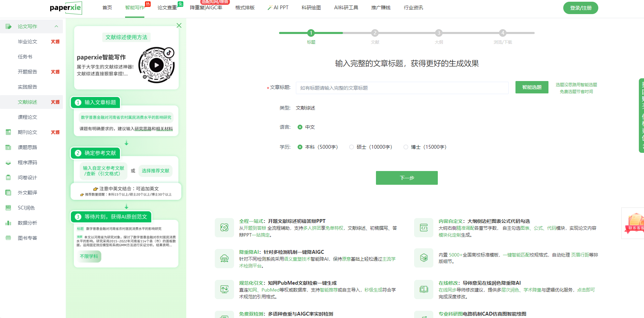Click the 程序源码 sidebar icon
This screenshot has width=644, height=318.
[8, 162]
